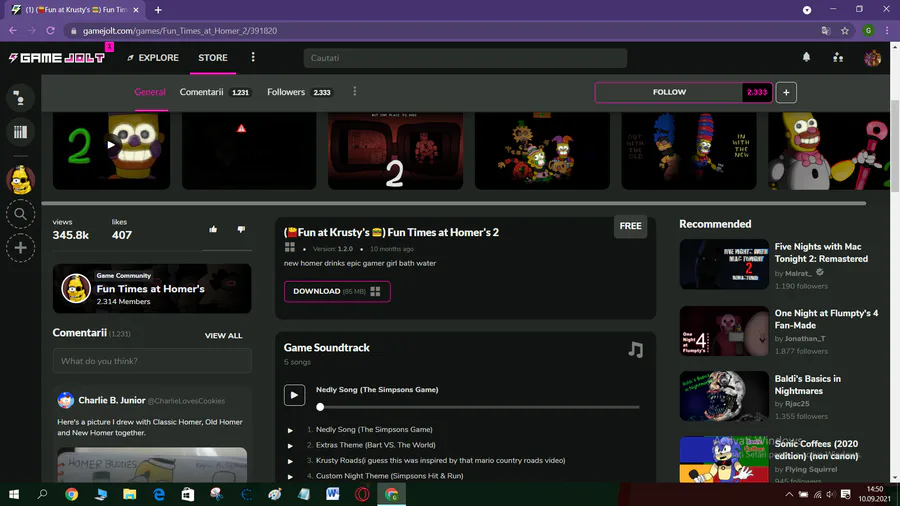Click the sidebar add community plus icon
Image resolution: width=900 pixels, height=506 pixels.
[20, 248]
